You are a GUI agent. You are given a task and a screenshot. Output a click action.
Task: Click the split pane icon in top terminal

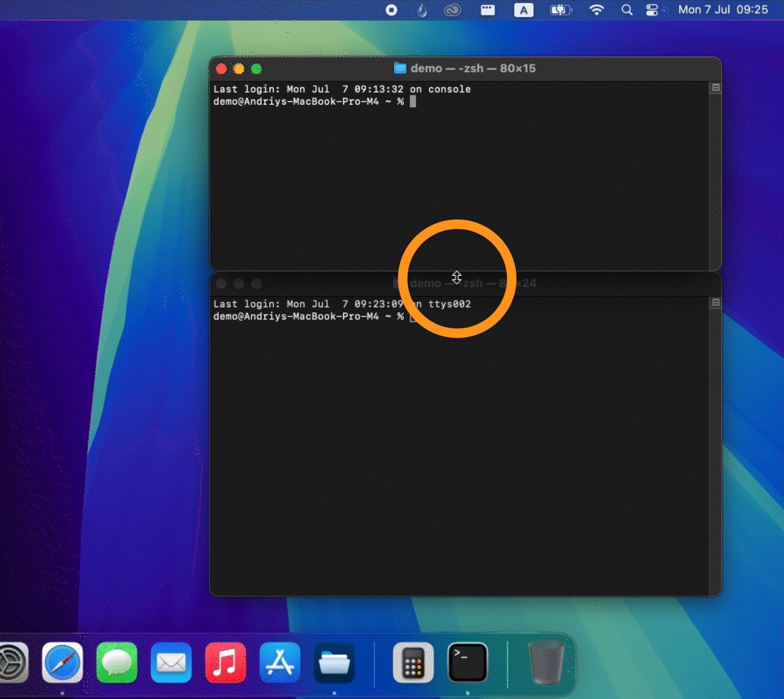pos(715,87)
